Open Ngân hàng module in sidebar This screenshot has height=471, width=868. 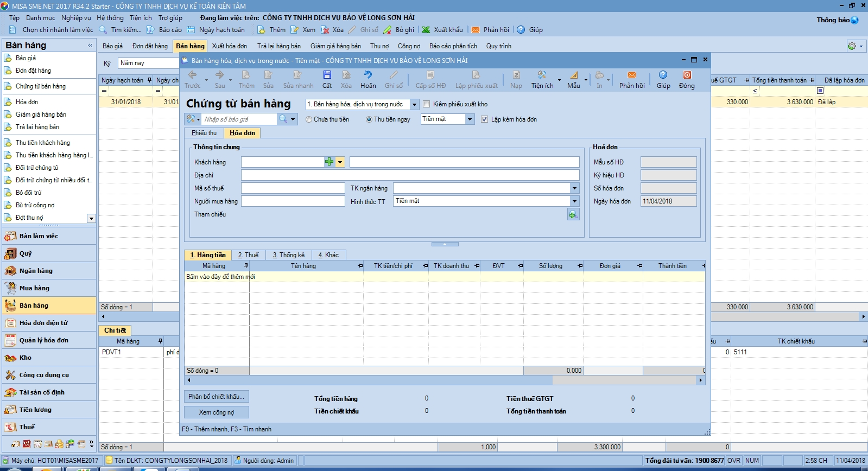pyautogui.click(x=49, y=271)
